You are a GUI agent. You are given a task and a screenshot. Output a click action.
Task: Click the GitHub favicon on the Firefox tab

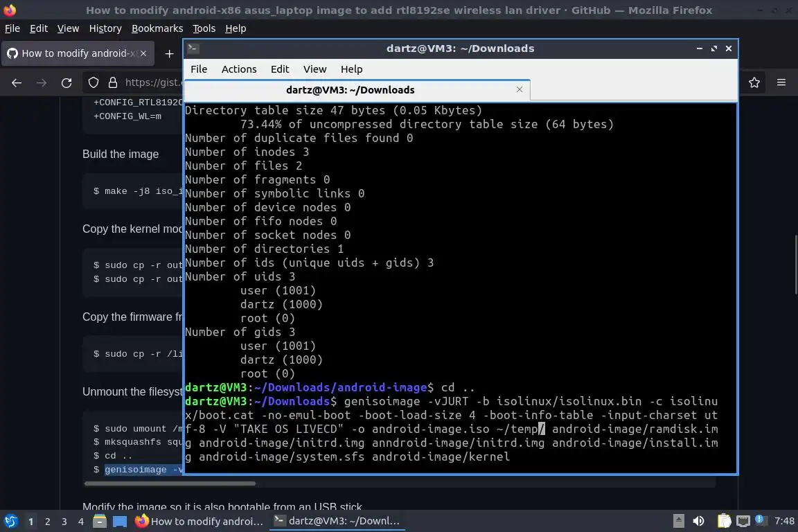[12, 53]
